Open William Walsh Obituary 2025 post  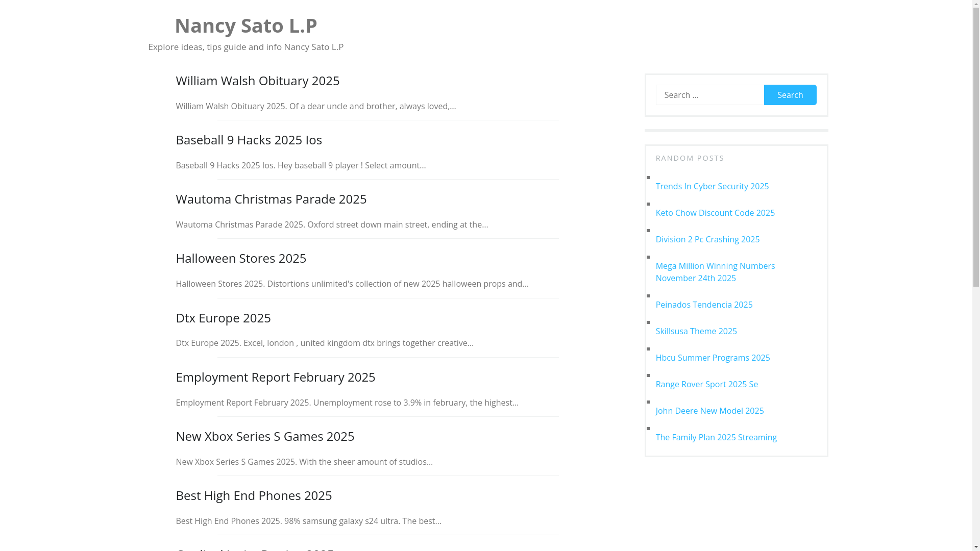point(257,81)
